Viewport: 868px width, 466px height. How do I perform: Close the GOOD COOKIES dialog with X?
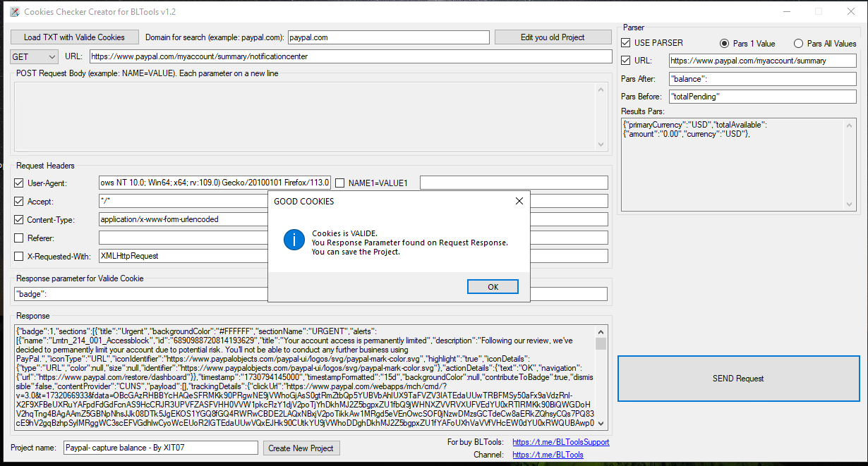point(519,201)
